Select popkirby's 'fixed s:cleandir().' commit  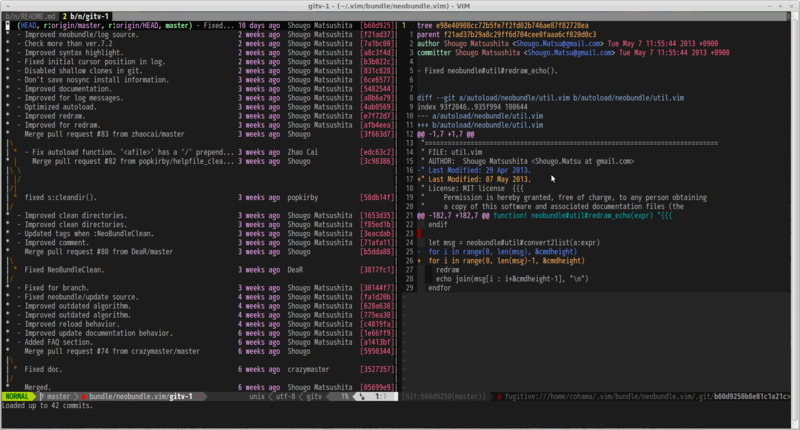pos(200,197)
